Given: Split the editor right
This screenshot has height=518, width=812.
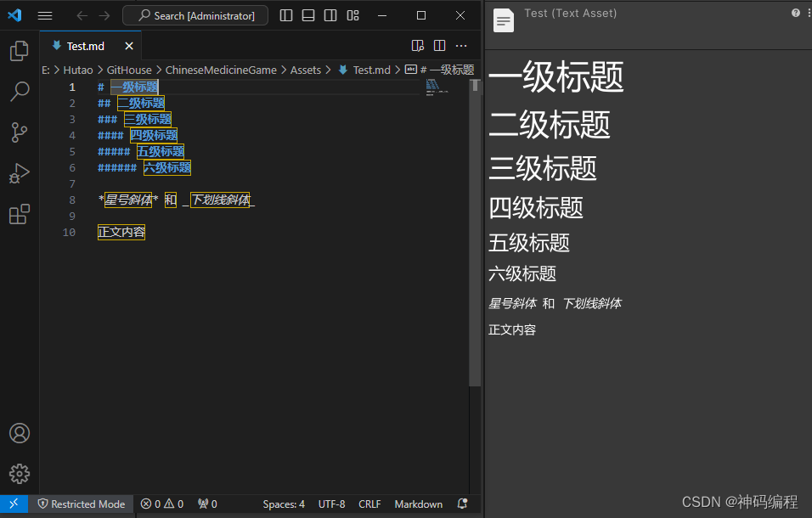Looking at the screenshot, I should click(x=440, y=46).
